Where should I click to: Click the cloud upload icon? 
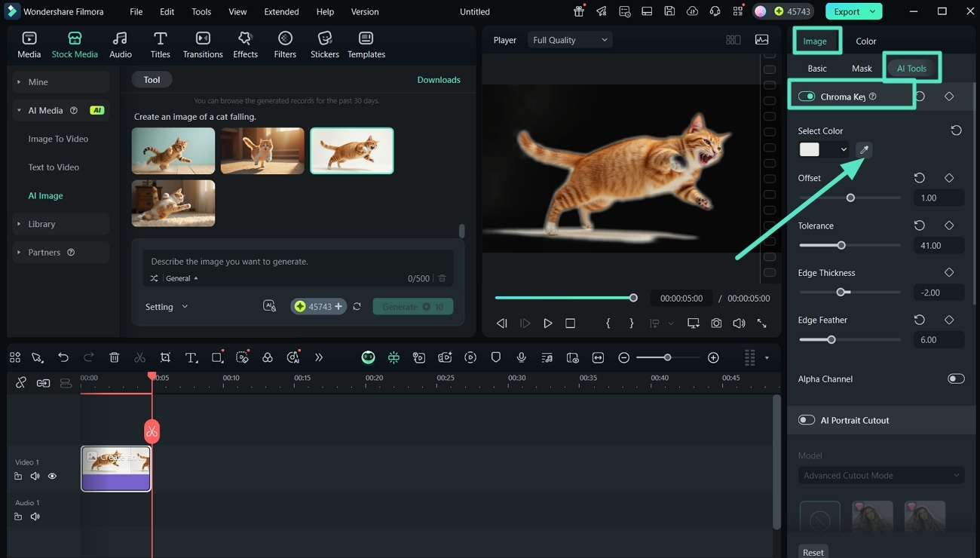point(692,11)
